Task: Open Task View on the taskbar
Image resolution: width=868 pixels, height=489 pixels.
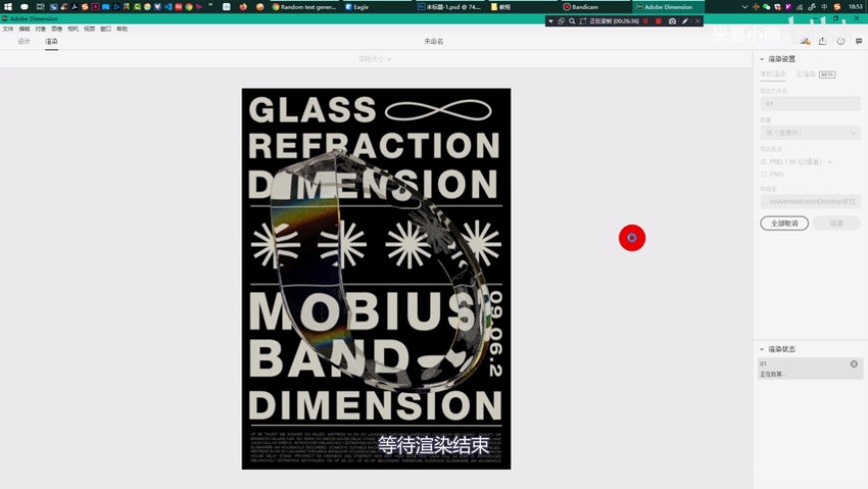Action: pos(41,7)
